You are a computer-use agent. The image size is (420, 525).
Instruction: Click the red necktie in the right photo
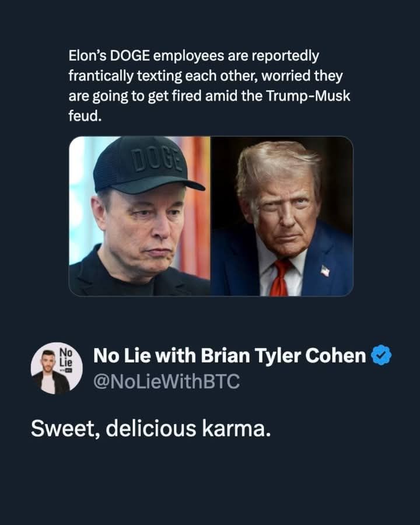281,278
